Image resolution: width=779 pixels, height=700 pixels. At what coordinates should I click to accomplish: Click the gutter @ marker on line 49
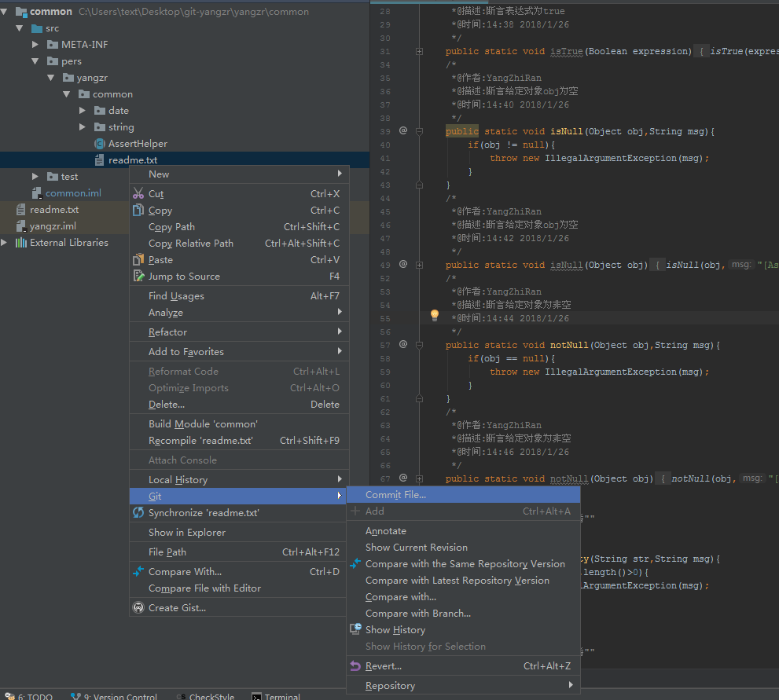click(403, 264)
